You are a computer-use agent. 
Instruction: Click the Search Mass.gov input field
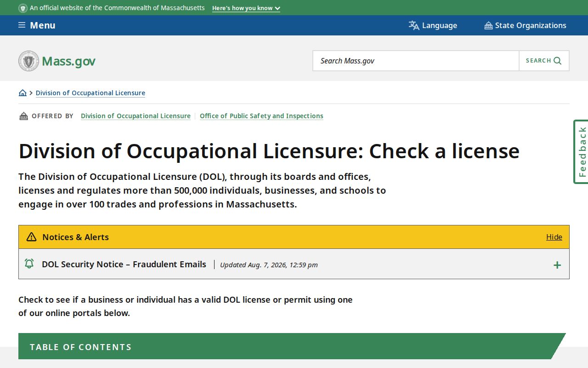tap(416, 61)
